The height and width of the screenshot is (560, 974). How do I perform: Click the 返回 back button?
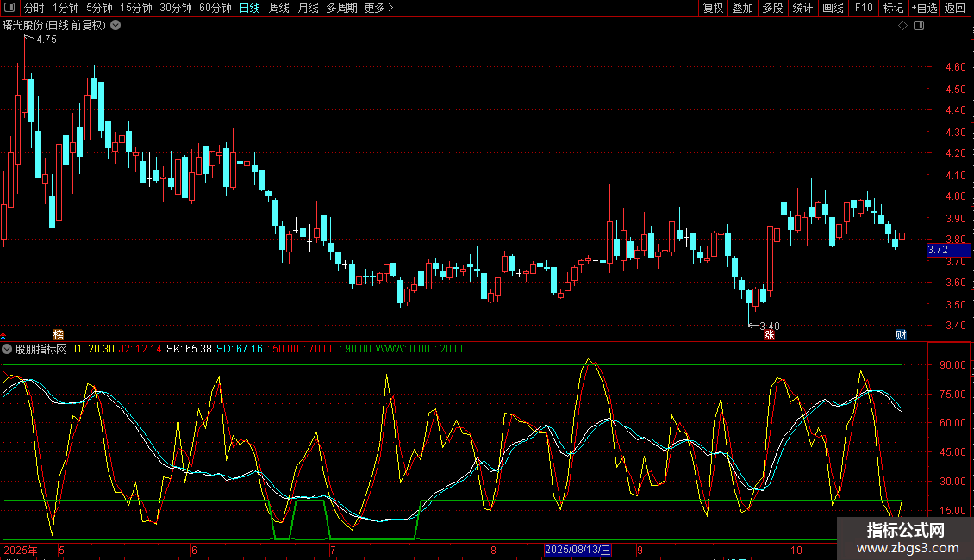click(x=955, y=9)
